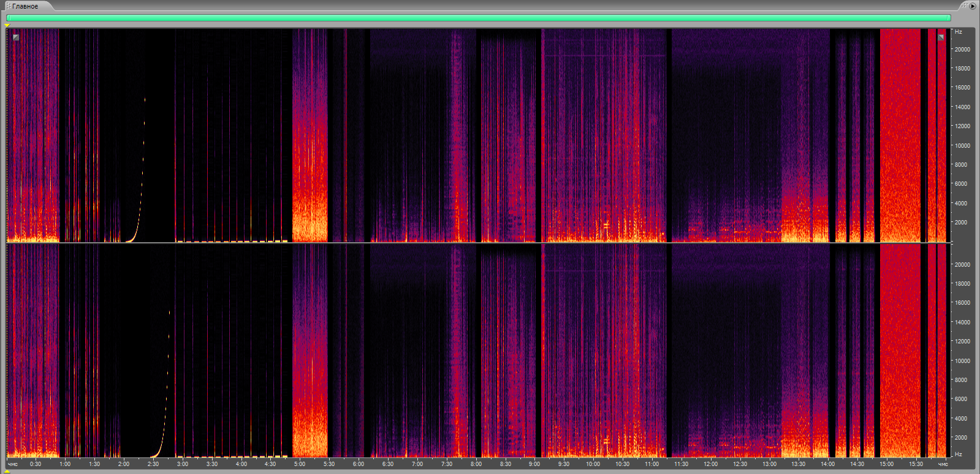Click the 5:00 mark on the time ruler

tap(300, 464)
